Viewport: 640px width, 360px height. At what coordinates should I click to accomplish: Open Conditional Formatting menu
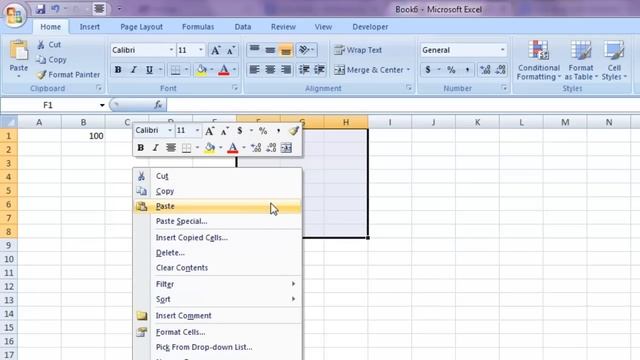pos(538,60)
